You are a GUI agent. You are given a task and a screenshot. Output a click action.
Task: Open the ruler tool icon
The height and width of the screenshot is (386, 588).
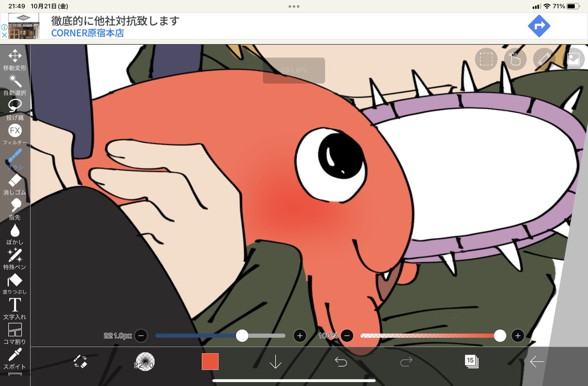pyautogui.click(x=544, y=59)
